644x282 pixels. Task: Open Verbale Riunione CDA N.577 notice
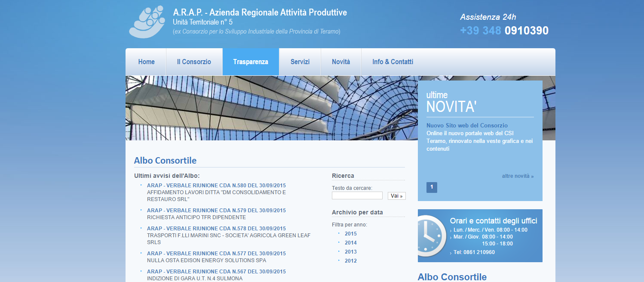pyautogui.click(x=216, y=254)
